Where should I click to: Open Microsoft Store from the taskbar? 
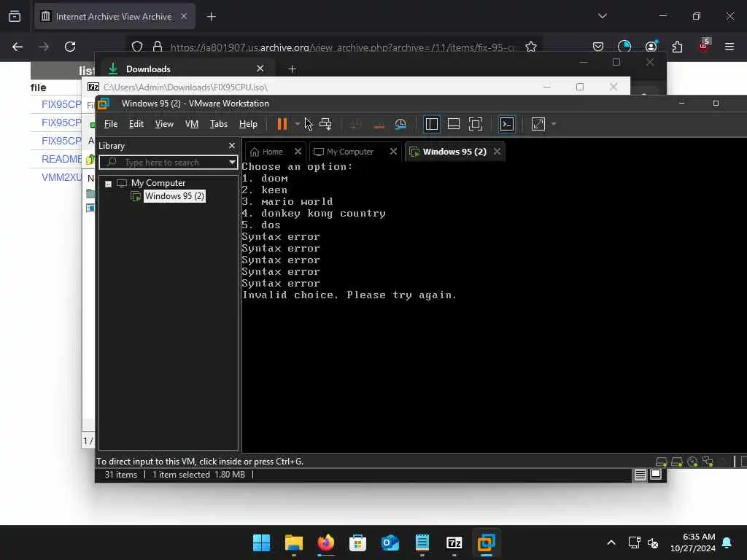coord(357,542)
